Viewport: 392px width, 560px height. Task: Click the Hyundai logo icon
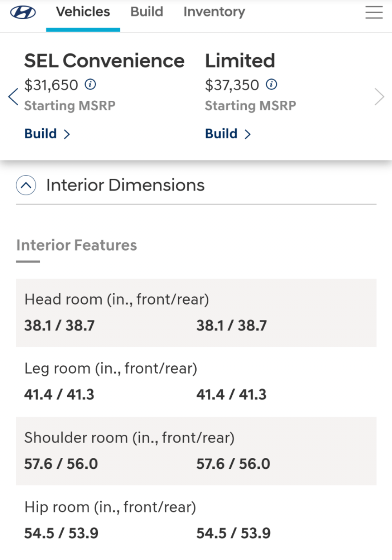pos(23,12)
